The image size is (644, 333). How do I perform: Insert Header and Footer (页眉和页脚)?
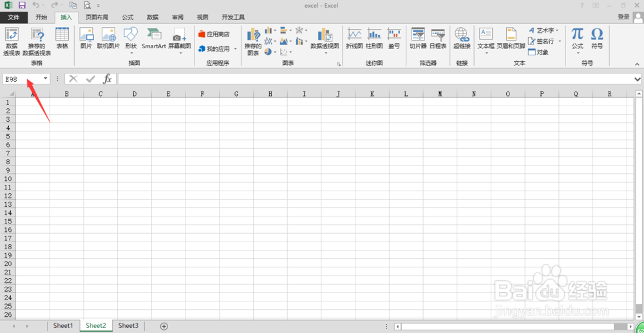tap(511, 38)
